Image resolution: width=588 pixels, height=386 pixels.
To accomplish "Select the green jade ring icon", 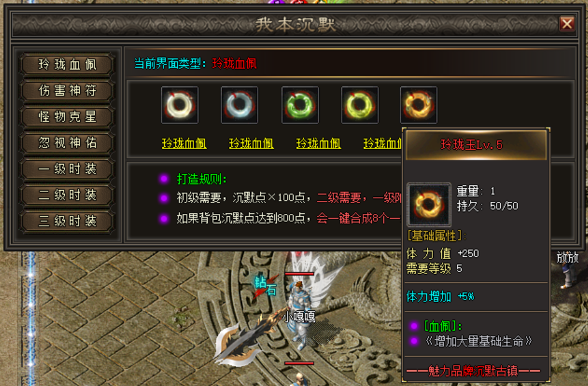I will coord(300,105).
